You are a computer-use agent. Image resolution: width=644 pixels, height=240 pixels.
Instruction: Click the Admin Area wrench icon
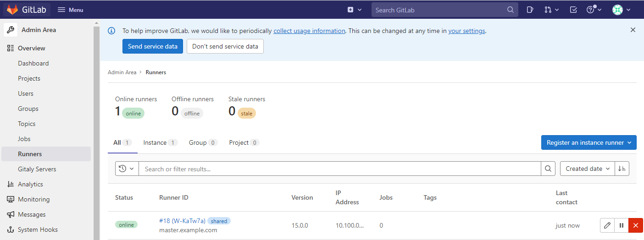(x=11, y=30)
